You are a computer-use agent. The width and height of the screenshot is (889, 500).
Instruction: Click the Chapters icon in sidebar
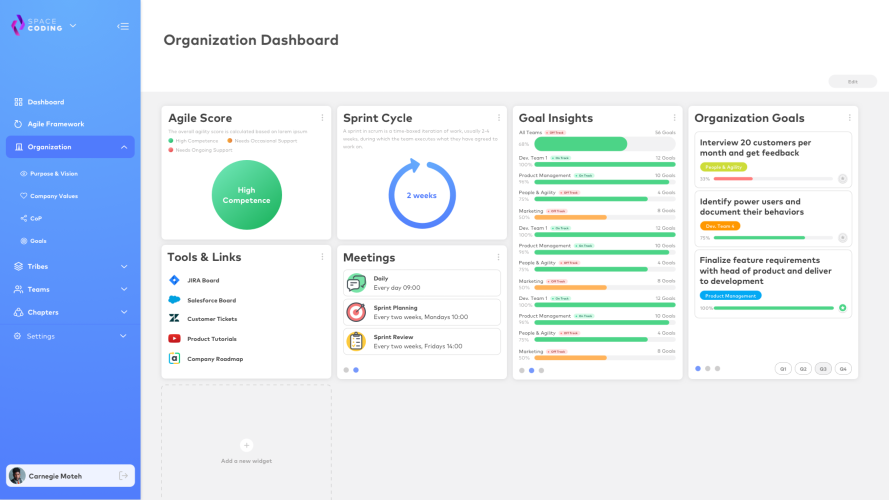(x=18, y=312)
